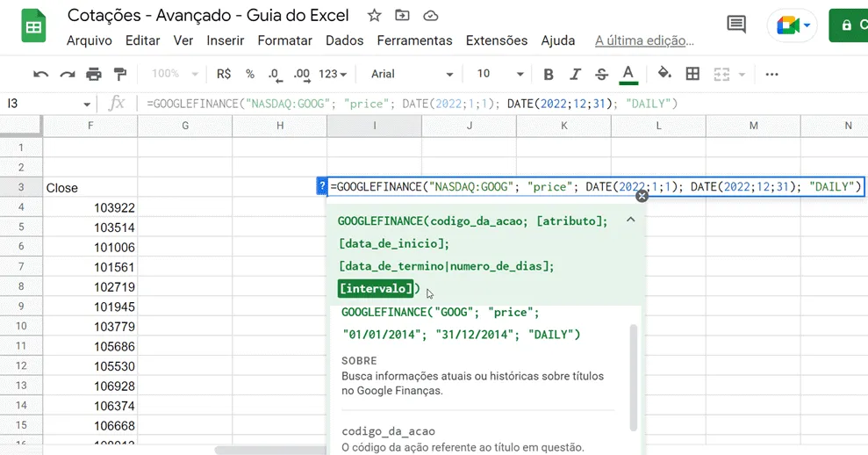
Task: Click the help popup vertical scrollbar
Action: [634, 378]
